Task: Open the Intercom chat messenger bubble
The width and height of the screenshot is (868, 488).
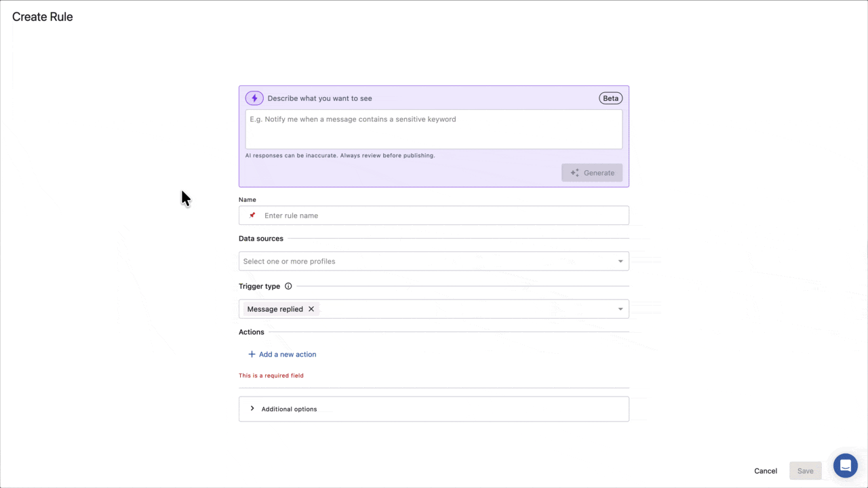Action: (x=845, y=466)
